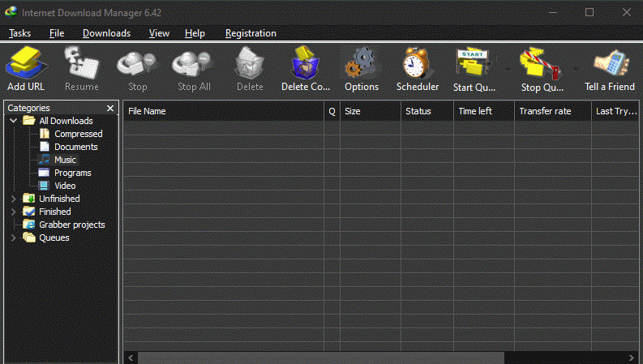Click the horizontal scrollbar right arrow
Image resolution: width=643 pixels, height=364 pixels.
point(632,358)
